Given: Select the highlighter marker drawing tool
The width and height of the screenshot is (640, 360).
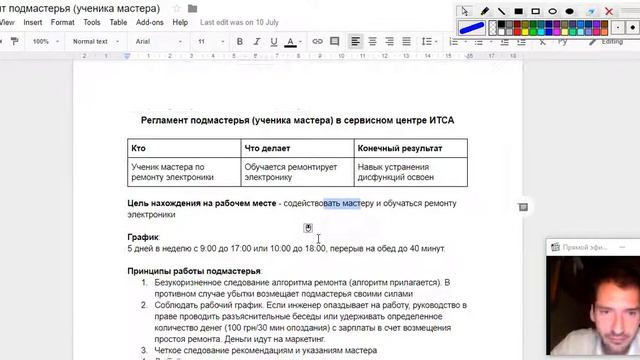Looking at the screenshot, I should pyautogui.click(x=484, y=11).
